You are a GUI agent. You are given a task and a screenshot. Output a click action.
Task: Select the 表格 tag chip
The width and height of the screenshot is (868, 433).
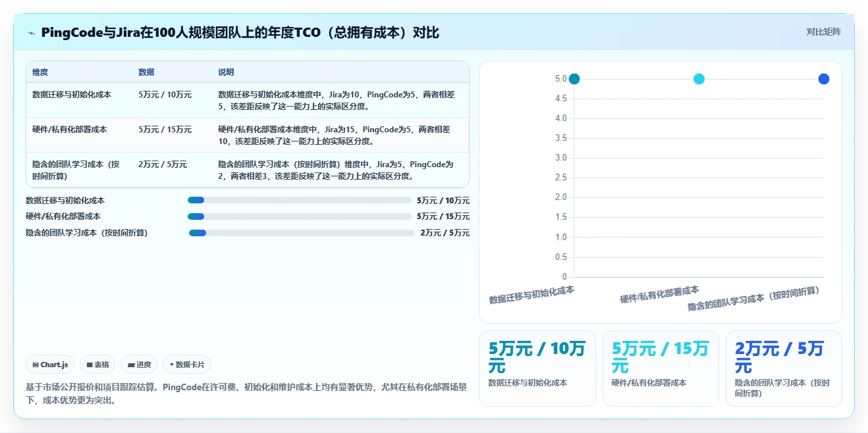pos(97,365)
